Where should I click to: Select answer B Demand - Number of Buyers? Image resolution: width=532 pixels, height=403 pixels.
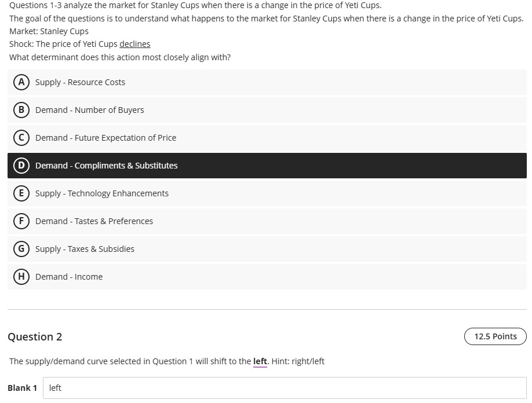[89, 109]
